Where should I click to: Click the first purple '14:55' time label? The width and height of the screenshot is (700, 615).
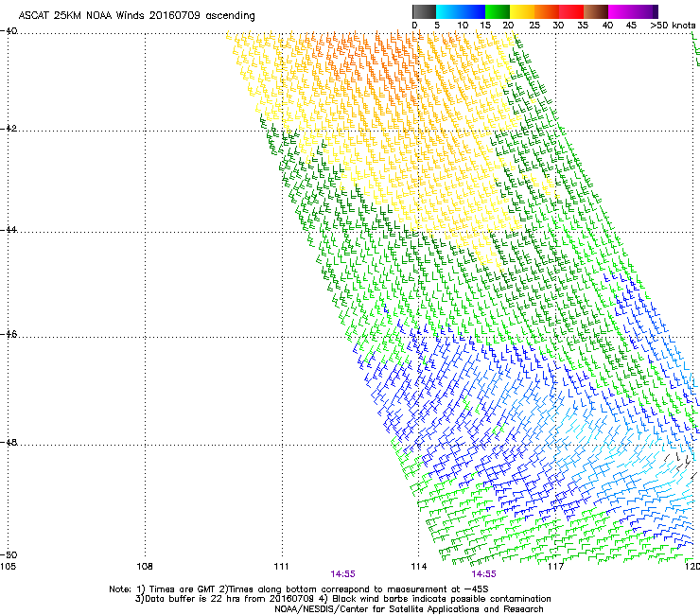pos(342,574)
